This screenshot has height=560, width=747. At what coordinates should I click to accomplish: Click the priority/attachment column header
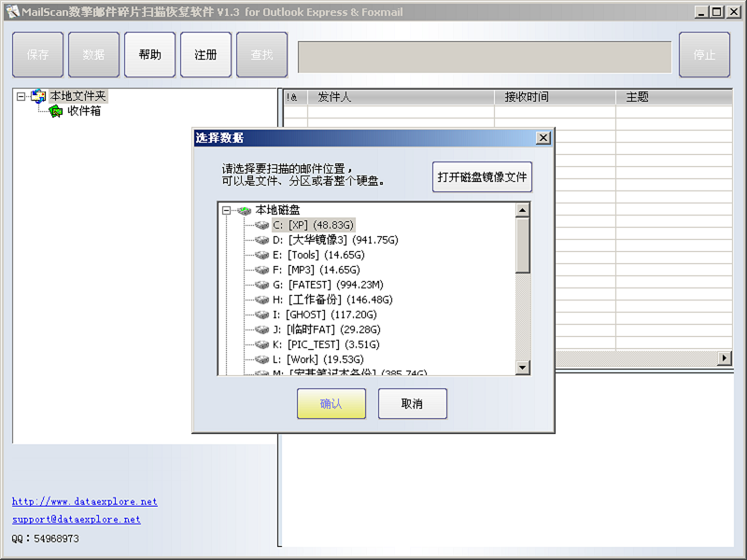point(295,97)
